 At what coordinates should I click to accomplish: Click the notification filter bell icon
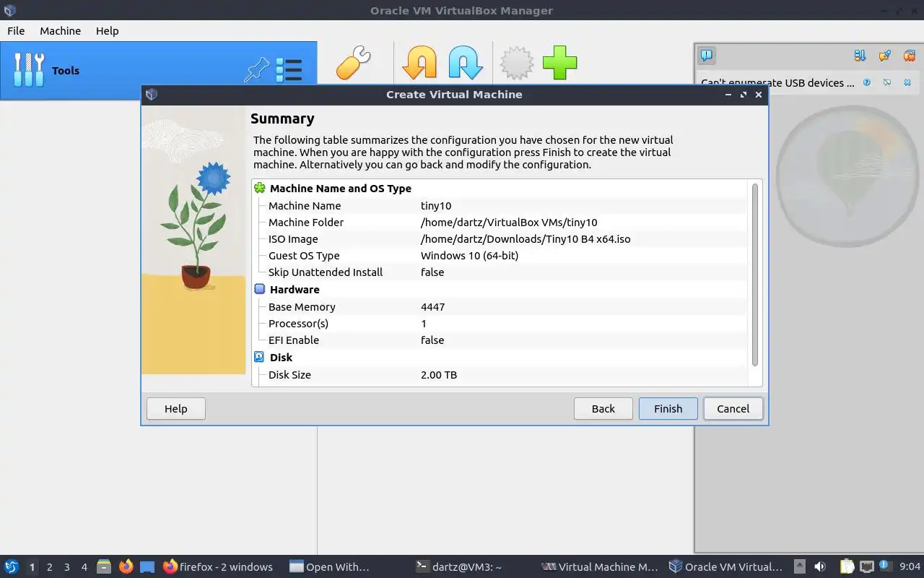(x=884, y=55)
